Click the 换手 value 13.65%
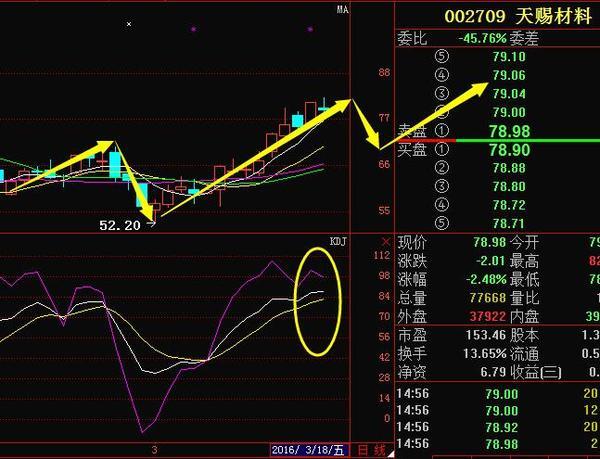Image resolution: width=600 pixels, height=459 pixels. tap(484, 353)
